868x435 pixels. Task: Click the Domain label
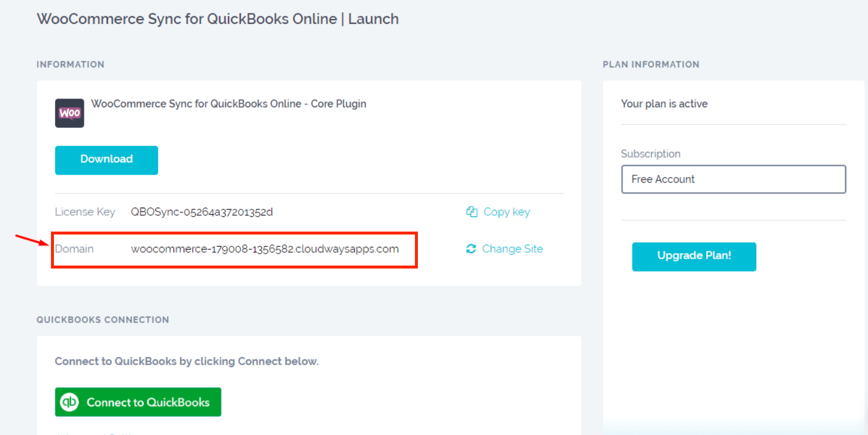[74, 249]
